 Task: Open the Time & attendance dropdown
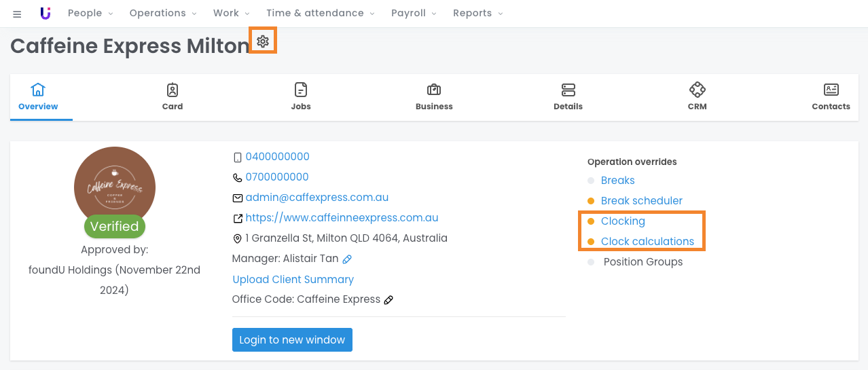click(320, 14)
